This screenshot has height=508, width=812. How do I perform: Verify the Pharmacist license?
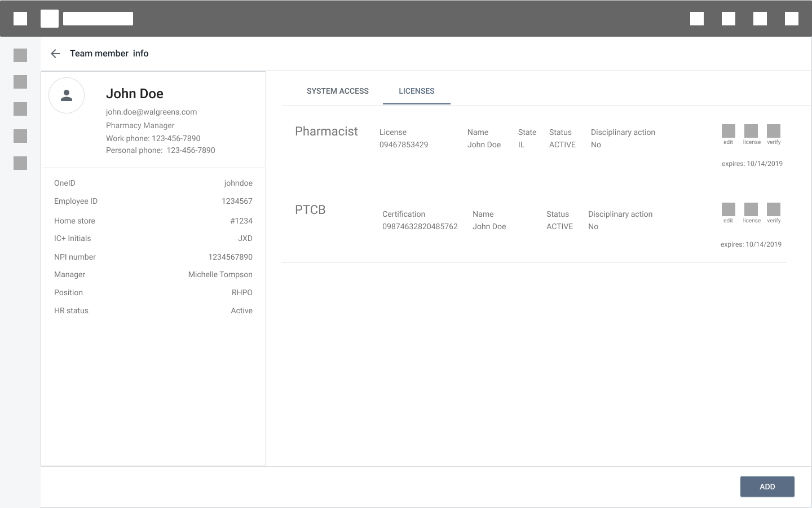[774, 131]
